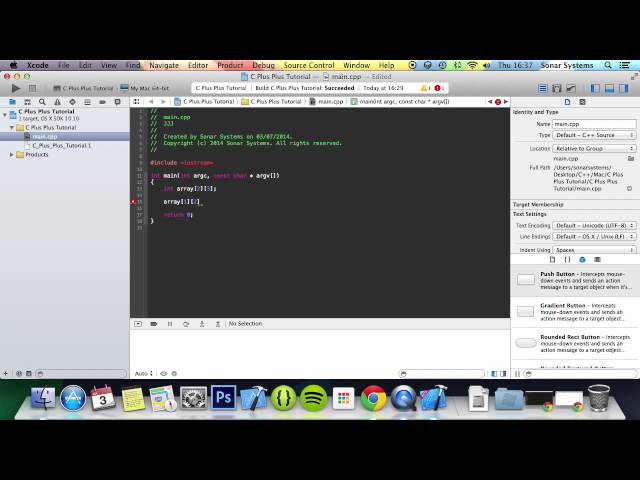640x480 pixels.
Task: Show the Assistant editor
Action: coord(557,88)
